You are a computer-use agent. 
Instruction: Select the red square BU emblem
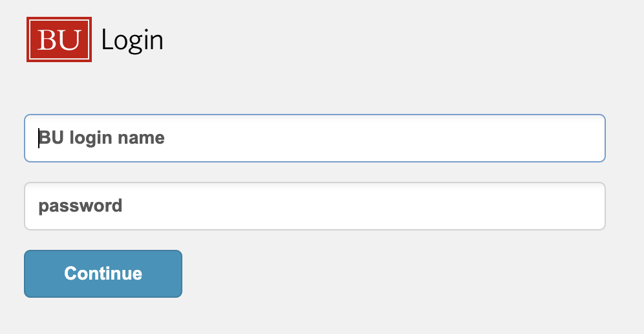pos(59,39)
